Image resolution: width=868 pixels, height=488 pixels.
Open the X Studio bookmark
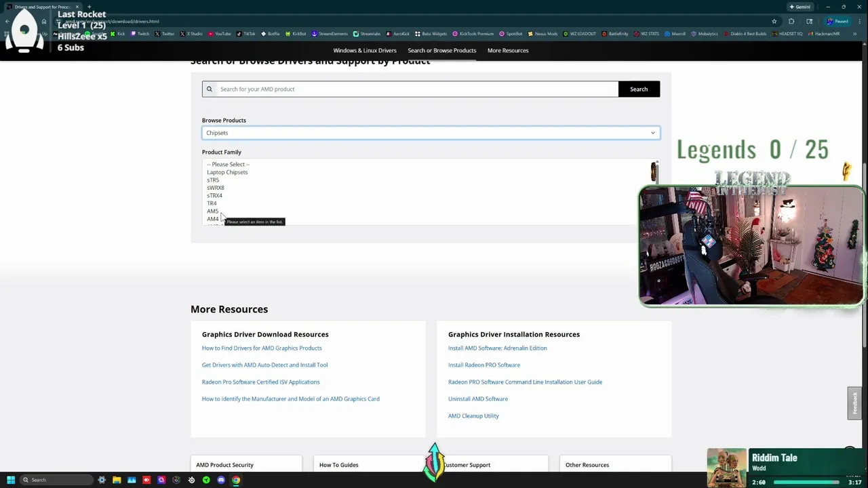tap(191, 34)
